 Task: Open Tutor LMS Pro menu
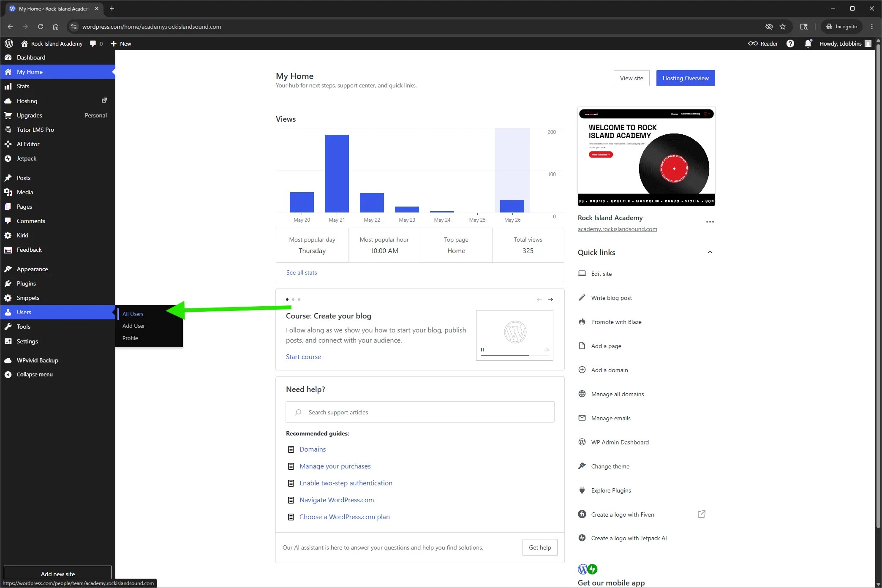point(57,130)
